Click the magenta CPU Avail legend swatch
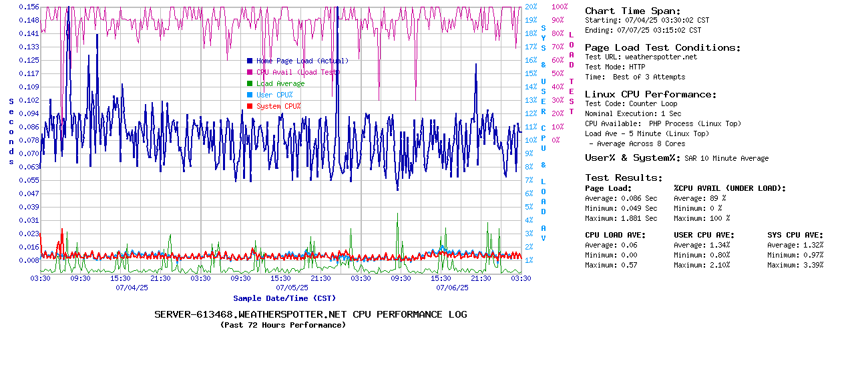Screen dimensions: 868x367 pos(250,72)
